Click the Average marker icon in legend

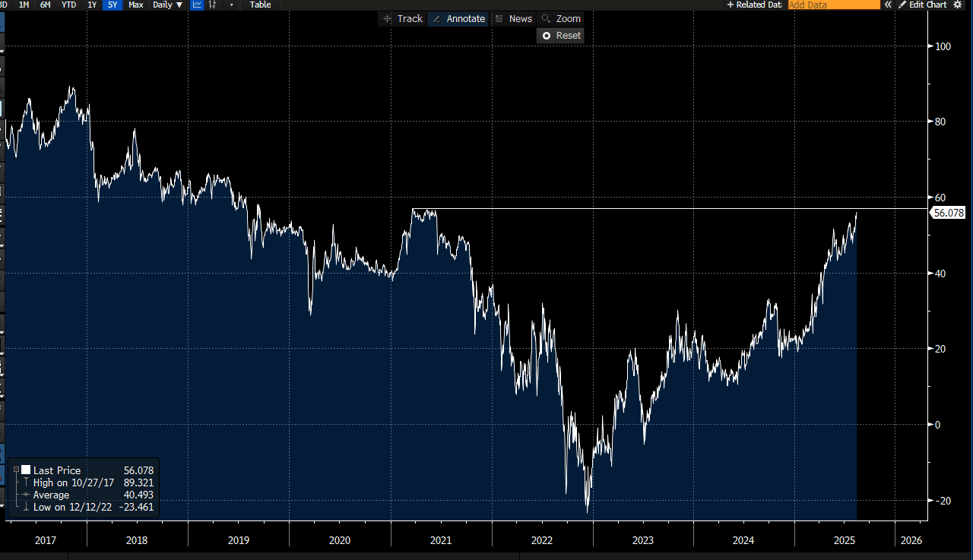pyautogui.click(x=26, y=495)
